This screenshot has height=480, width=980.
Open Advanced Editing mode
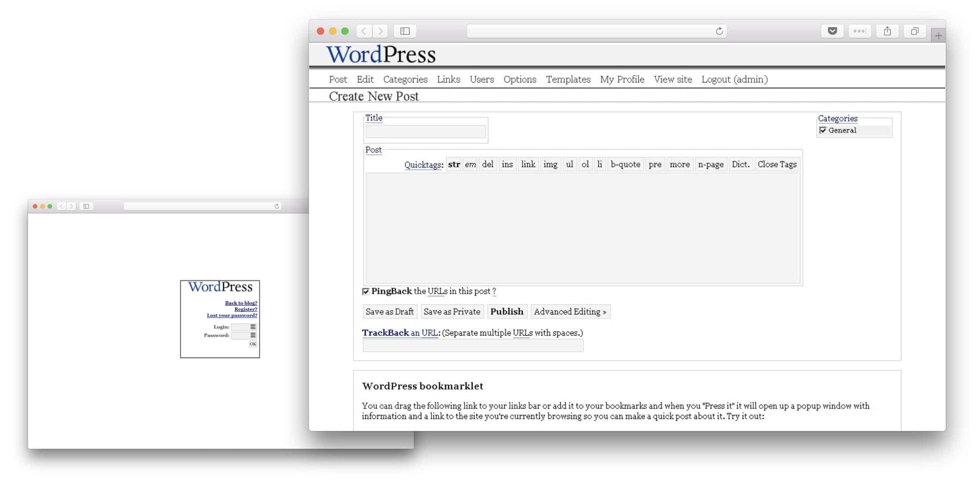pos(570,312)
